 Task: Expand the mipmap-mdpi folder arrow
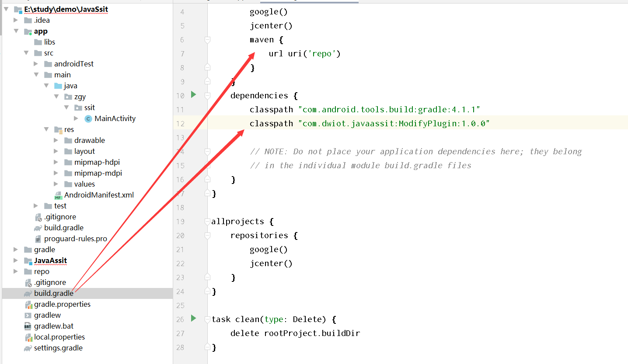tap(56, 173)
